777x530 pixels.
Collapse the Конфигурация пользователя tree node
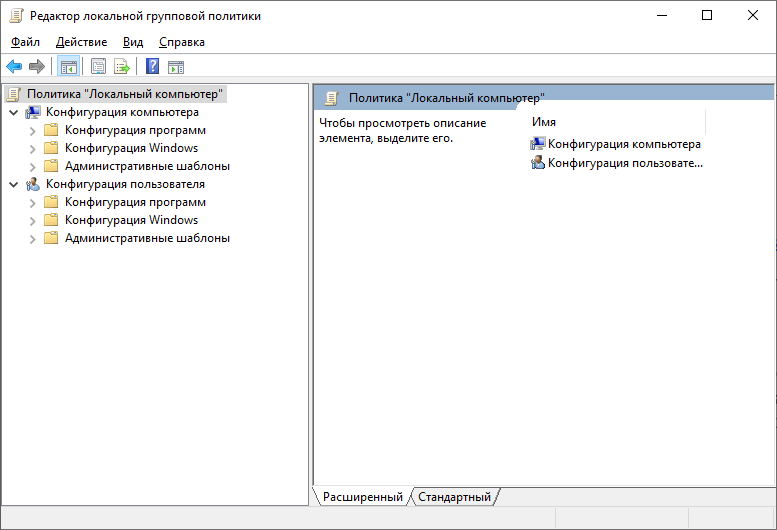pyautogui.click(x=13, y=185)
